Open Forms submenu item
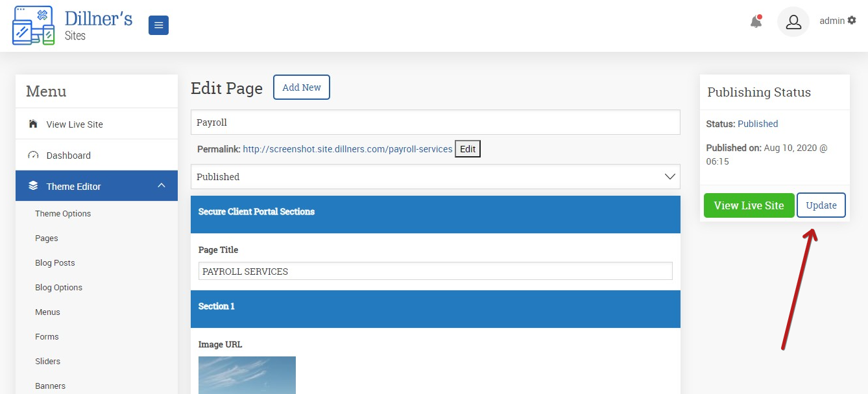The height and width of the screenshot is (394, 868). tap(47, 337)
